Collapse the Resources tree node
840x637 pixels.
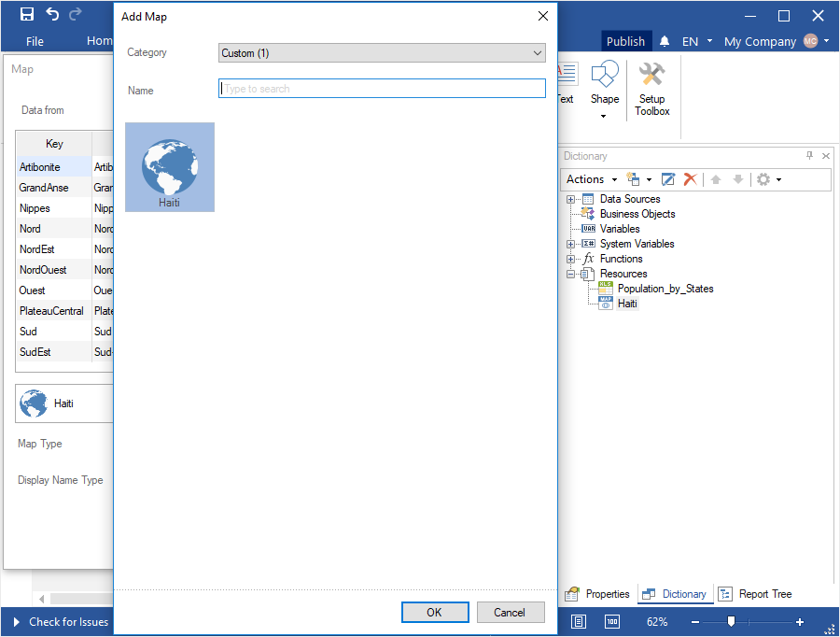569,273
